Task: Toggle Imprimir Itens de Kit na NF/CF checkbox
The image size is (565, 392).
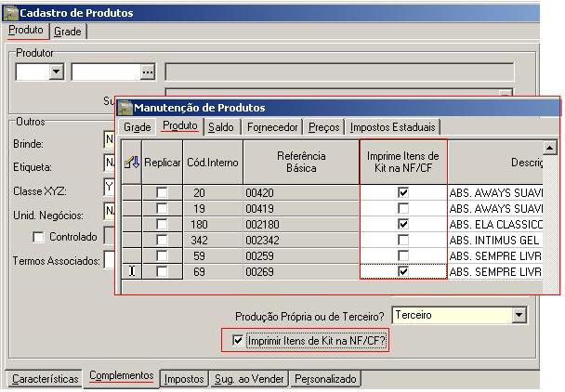Action: click(238, 340)
